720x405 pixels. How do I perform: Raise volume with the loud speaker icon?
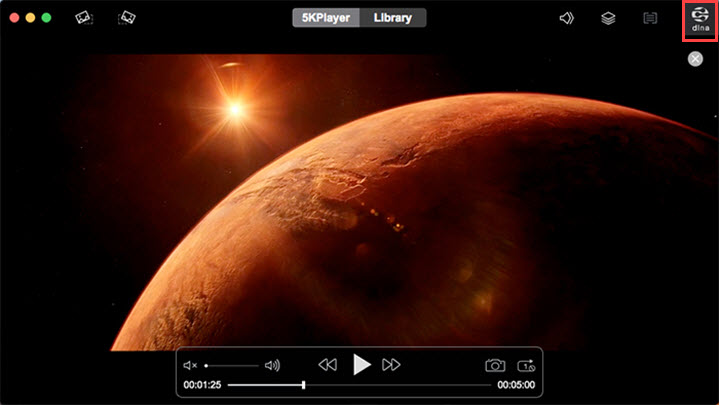tap(272, 366)
